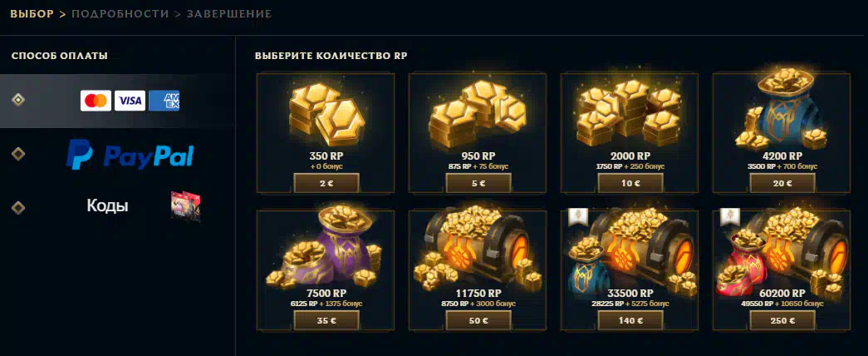Viewport: 868px width, 356px height.
Task: Select the Mastercard payment logo
Action: coord(96,101)
